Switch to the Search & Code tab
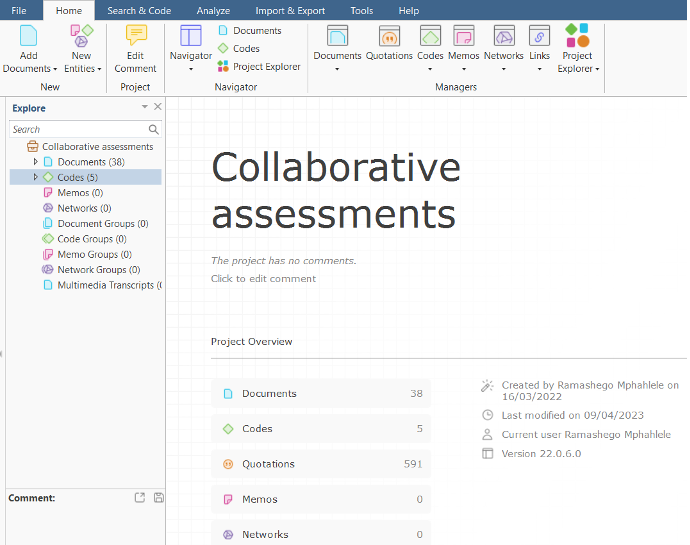 (139, 10)
